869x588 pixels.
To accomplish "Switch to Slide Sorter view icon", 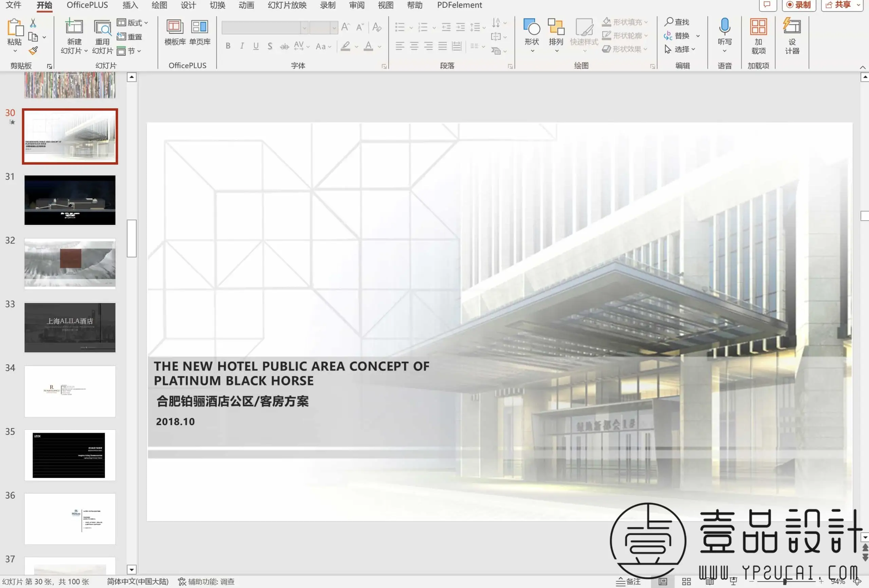I will 686,582.
